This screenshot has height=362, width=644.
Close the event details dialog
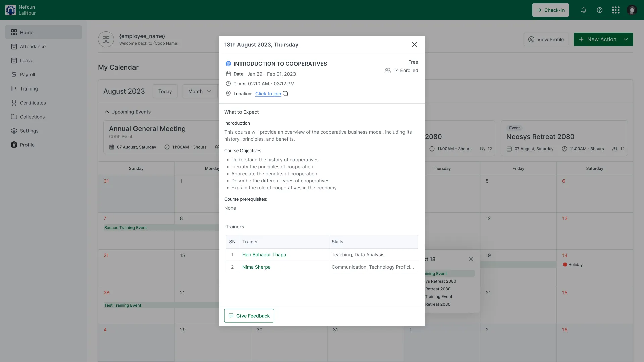point(414,44)
